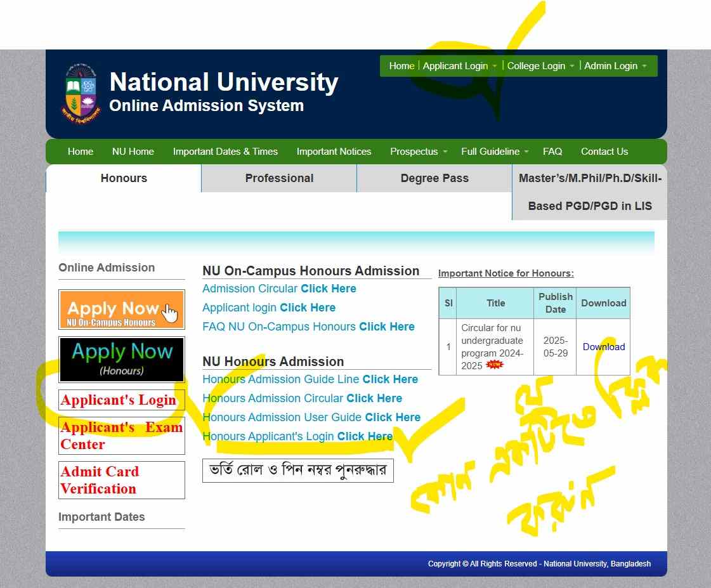Expand the Applicant Login dropdown
Viewport: 711px width, 588px height.
pos(460,66)
